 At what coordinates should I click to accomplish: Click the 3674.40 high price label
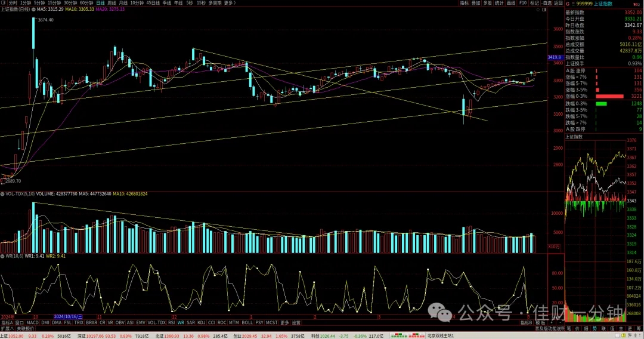(45, 20)
